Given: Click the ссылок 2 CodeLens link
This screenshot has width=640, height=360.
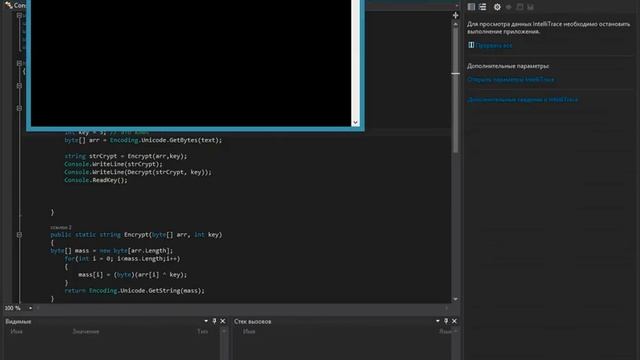Looking at the screenshot, I should point(61,227).
